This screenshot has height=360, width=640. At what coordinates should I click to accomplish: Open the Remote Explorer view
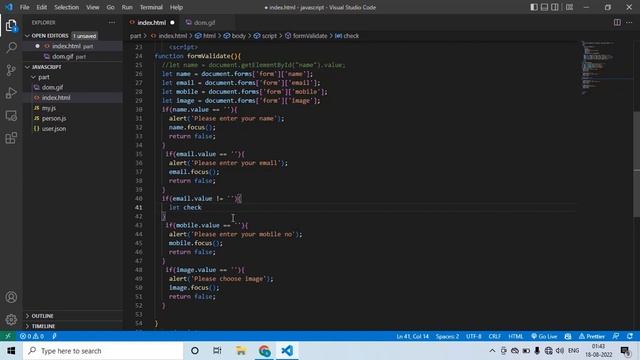click(x=11, y=116)
